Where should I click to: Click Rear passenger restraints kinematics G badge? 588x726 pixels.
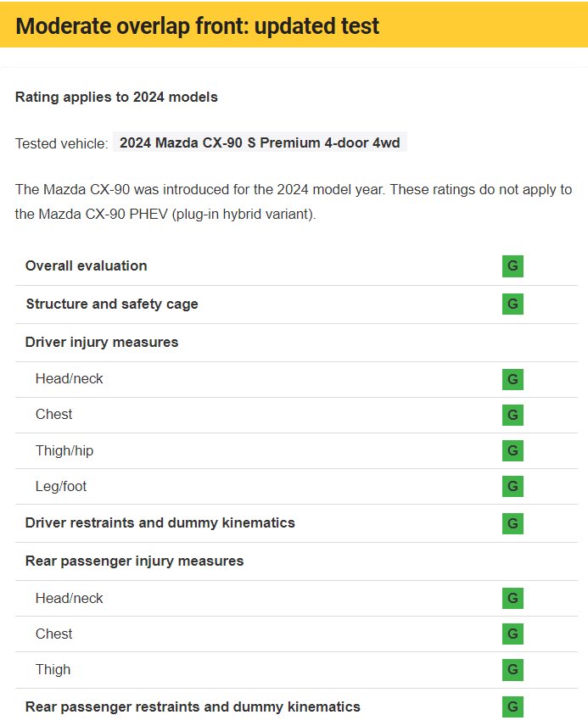(512, 706)
